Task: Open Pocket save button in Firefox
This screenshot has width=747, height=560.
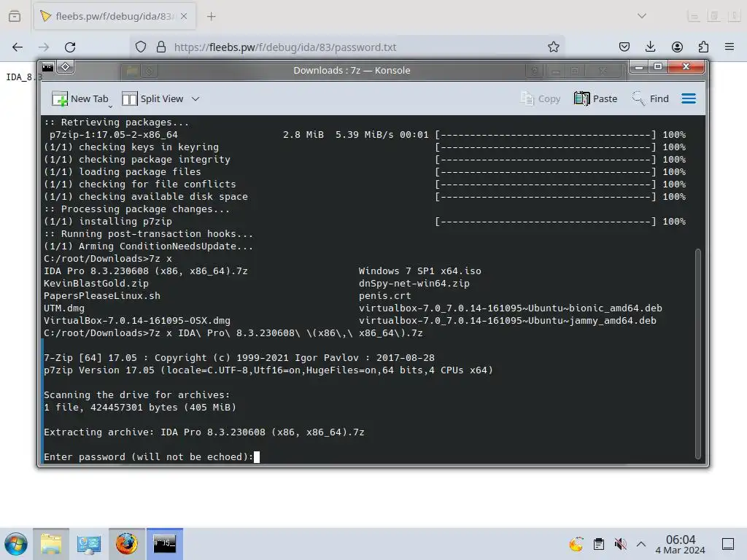Action: 624,47
